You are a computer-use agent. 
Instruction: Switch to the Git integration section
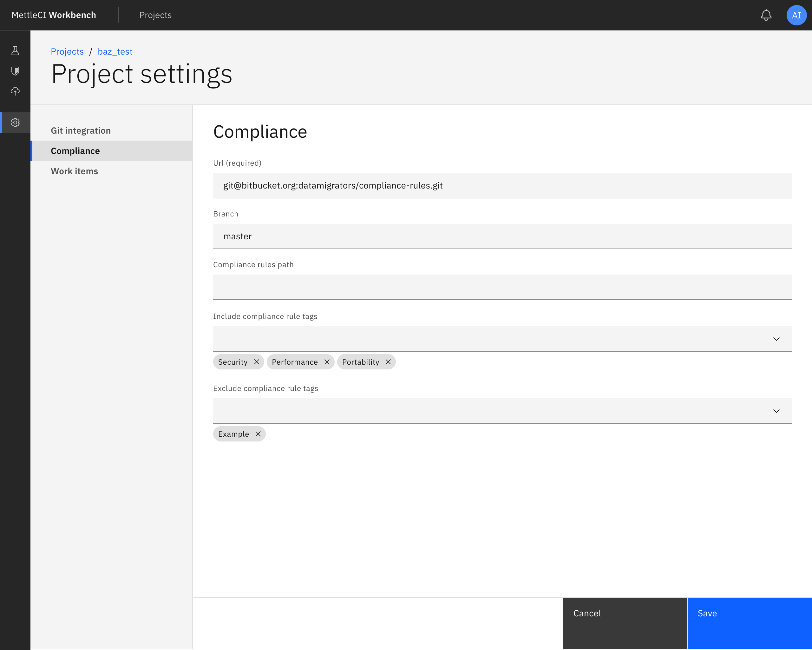tap(81, 130)
